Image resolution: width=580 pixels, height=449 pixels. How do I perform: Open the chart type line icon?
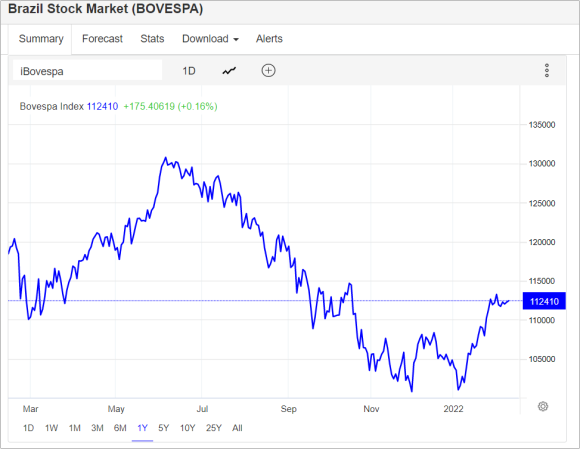tap(229, 71)
